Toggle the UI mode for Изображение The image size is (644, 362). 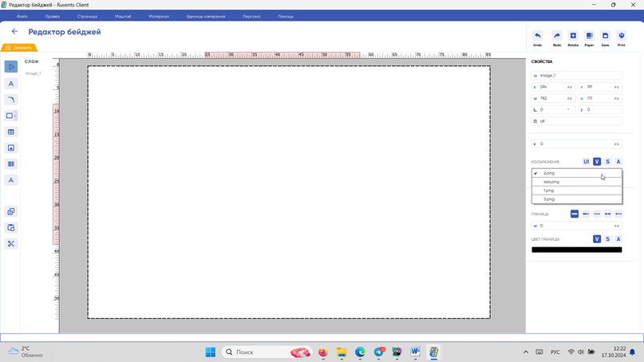[x=586, y=162]
